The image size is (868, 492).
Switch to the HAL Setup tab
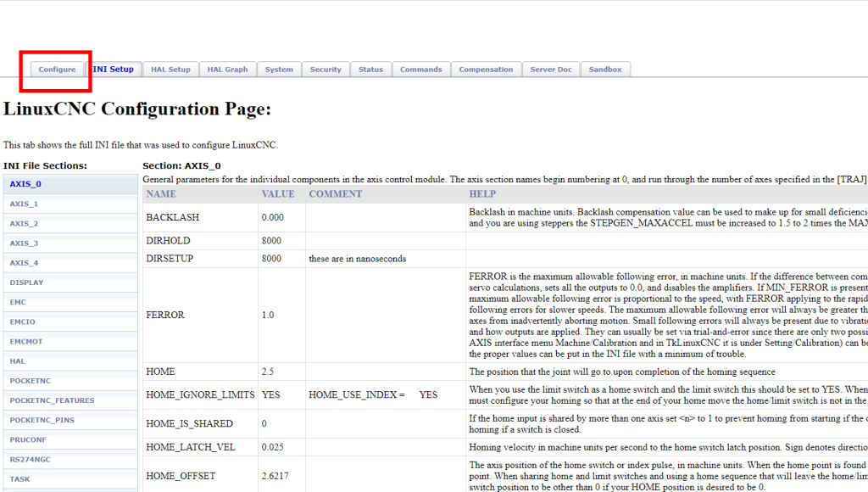click(x=170, y=70)
